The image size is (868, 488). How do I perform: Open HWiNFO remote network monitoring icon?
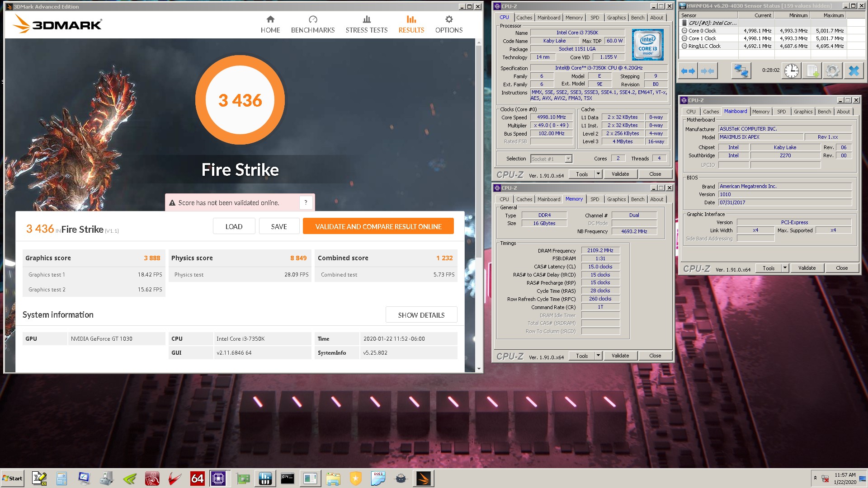741,71
